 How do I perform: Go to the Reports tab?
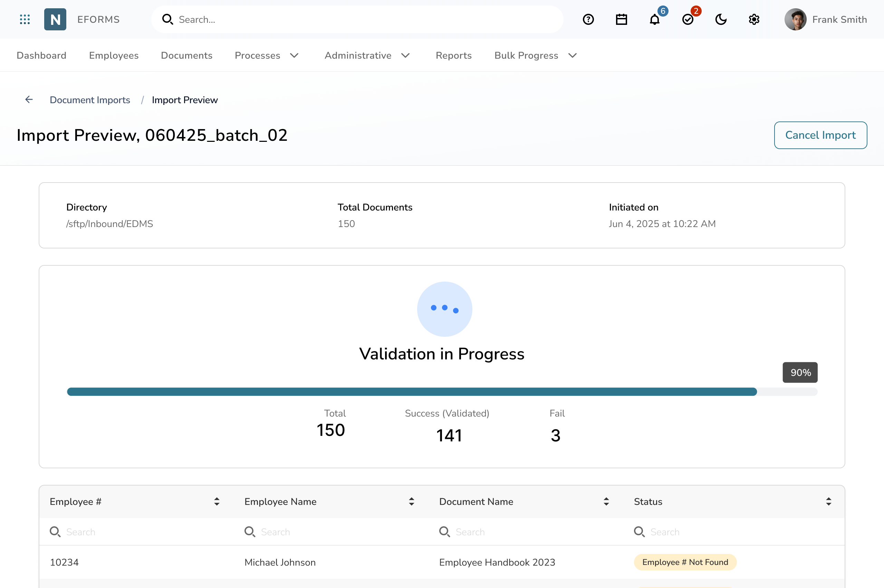(x=453, y=56)
